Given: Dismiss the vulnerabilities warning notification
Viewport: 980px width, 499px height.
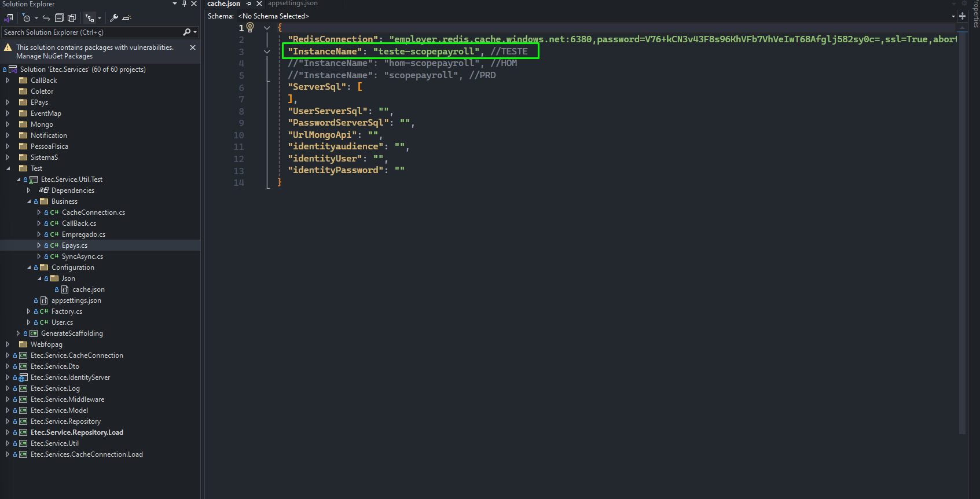Looking at the screenshot, I should pyautogui.click(x=193, y=47).
